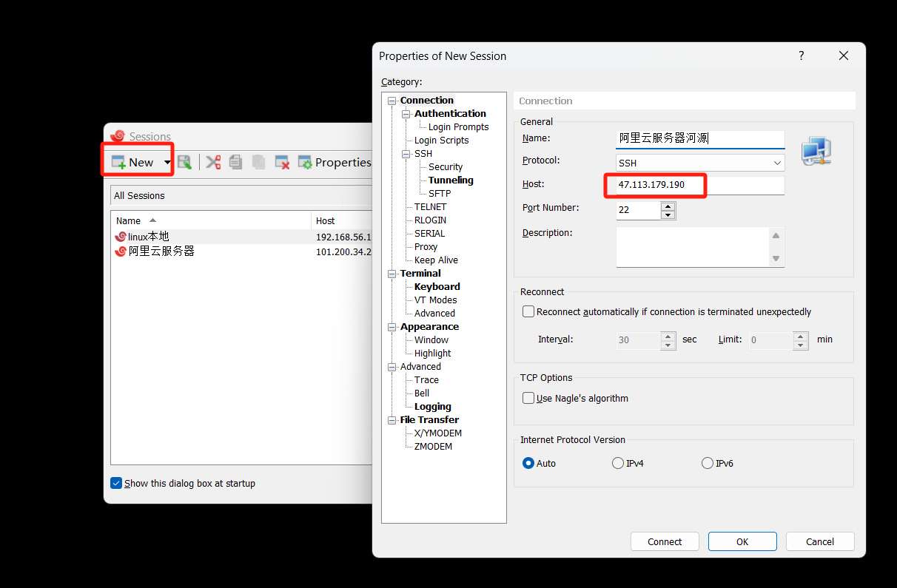Image resolution: width=897 pixels, height=588 pixels.
Task: Select Connection in the Category tree
Action: pos(427,101)
